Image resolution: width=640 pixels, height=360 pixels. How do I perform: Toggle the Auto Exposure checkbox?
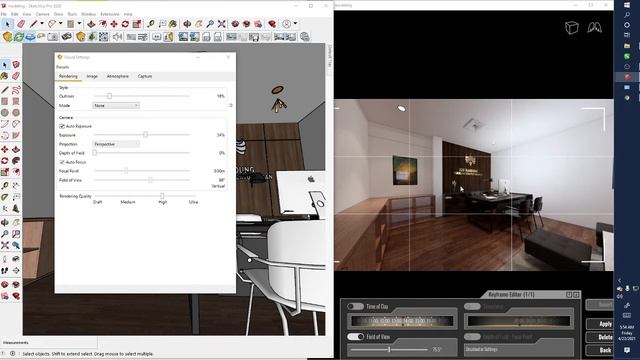(x=62, y=127)
